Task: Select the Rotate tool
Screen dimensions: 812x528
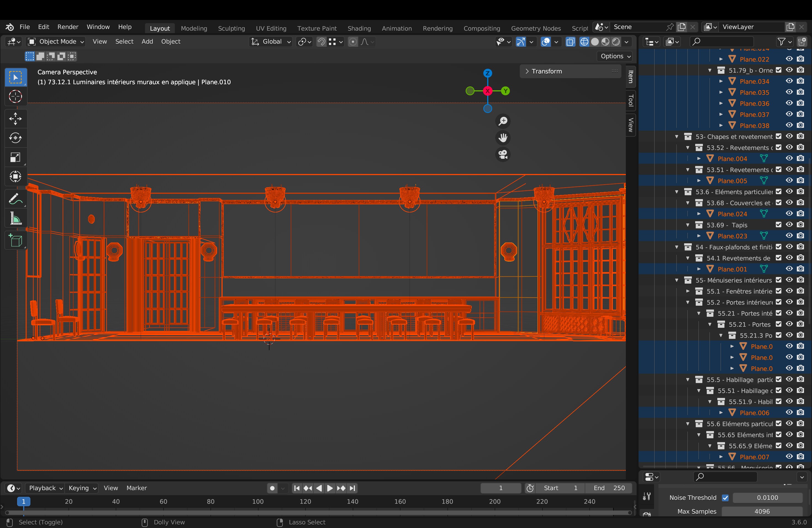Action: tap(15, 138)
